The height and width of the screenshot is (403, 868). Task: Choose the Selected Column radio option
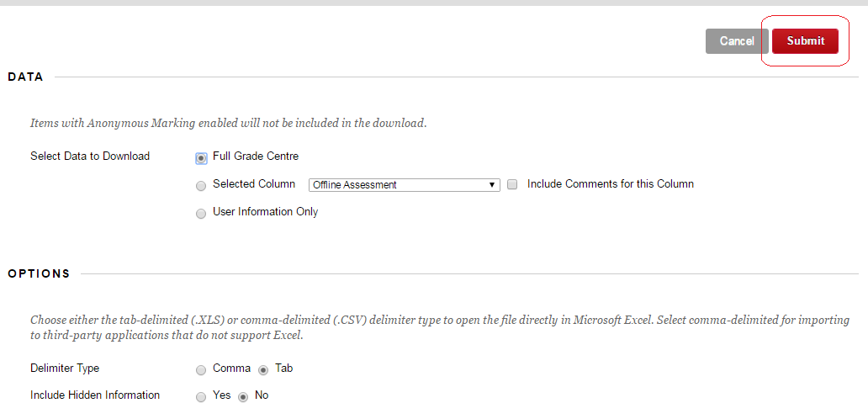tap(201, 186)
